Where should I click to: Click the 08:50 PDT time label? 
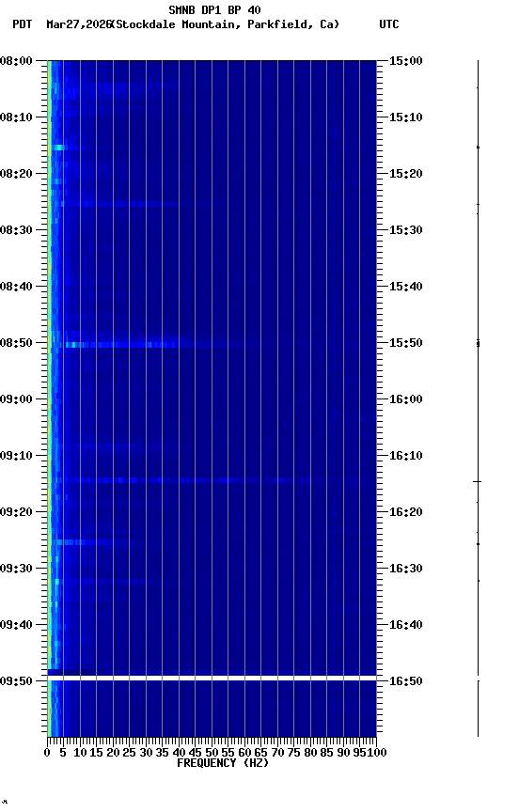(16, 343)
